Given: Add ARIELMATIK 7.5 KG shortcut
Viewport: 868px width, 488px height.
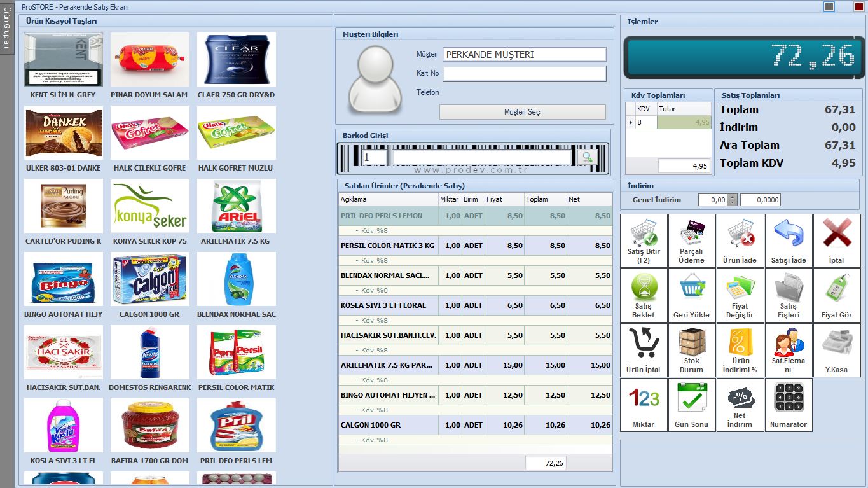Looking at the screenshot, I should click(236, 213).
